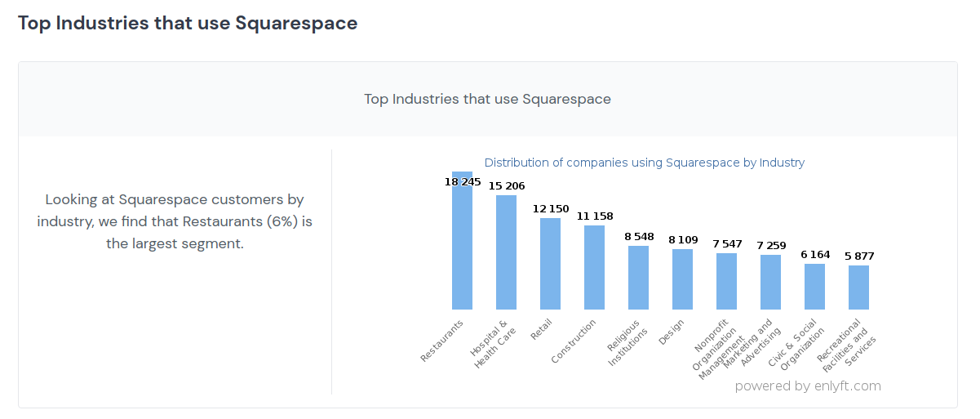This screenshot has width=980, height=419.
Task: Click the Marketing and Advertising bar
Action: point(770,282)
